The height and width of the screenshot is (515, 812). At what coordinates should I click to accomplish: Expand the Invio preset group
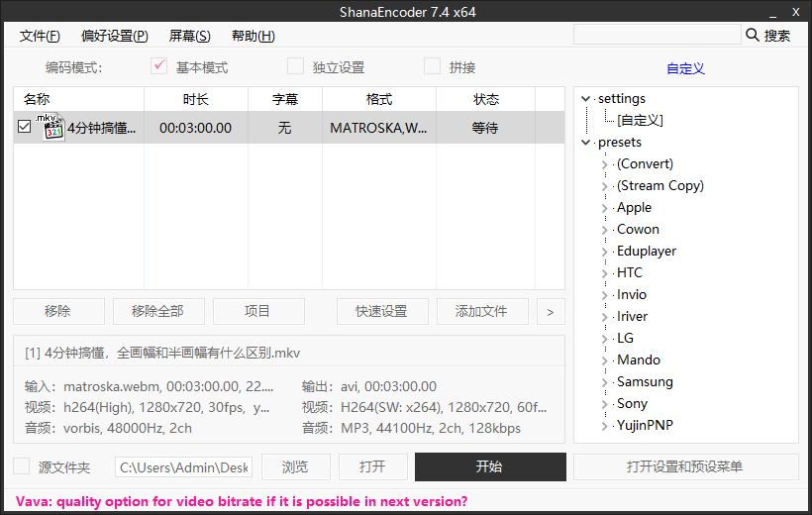pyautogui.click(x=604, y=295)
